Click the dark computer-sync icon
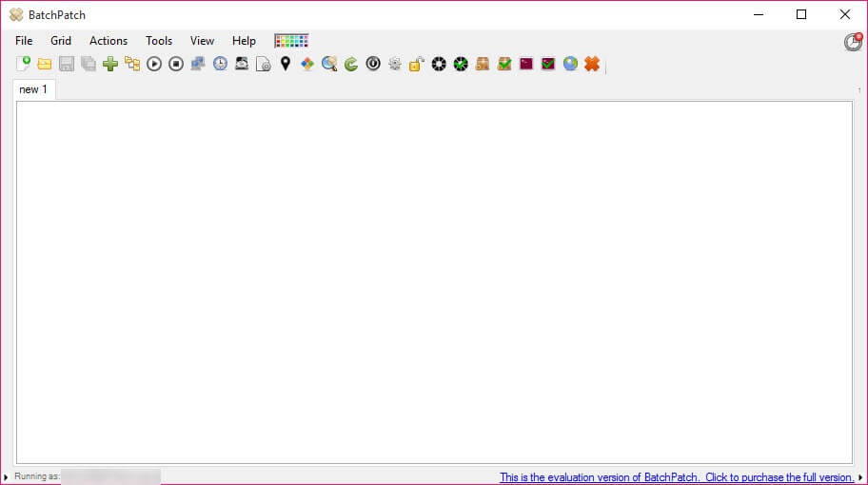Image resolution: width=868 pixels, height=485 pixels. pyautogui.click(x=242, y=64)
